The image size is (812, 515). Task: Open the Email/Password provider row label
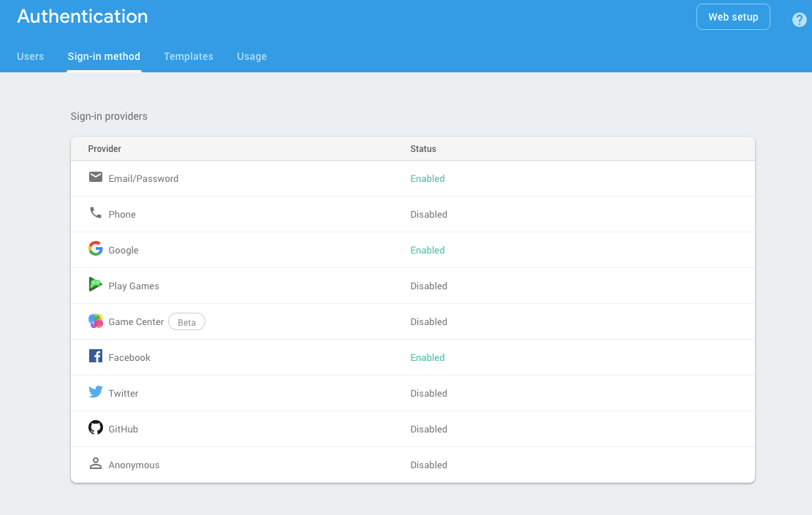click(x=143, y=178)
